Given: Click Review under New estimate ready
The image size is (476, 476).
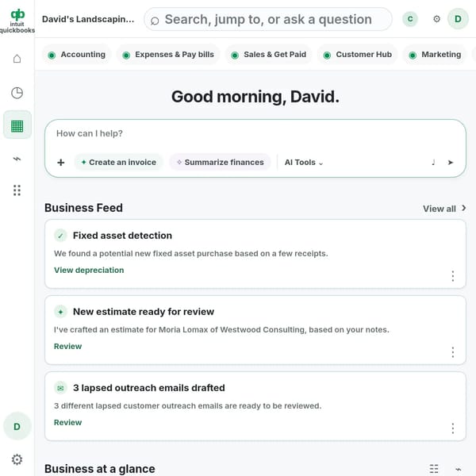Looking at the screenshot, I should 67,347.
